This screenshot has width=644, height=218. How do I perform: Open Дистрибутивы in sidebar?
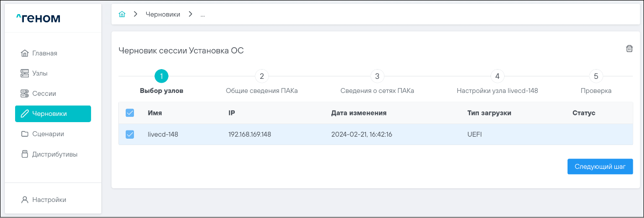coord(55,154)
